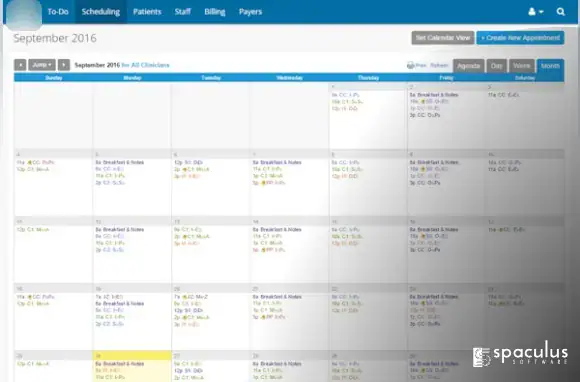Open the 11a CC appointment on Sunday September 4
This screenshot has height=382, width=580.
[35, 162]
